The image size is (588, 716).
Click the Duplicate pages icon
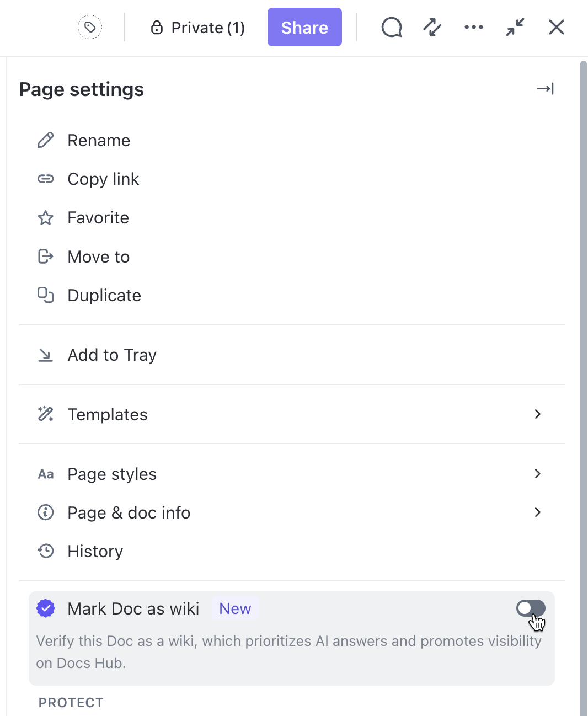click(45, 295)
